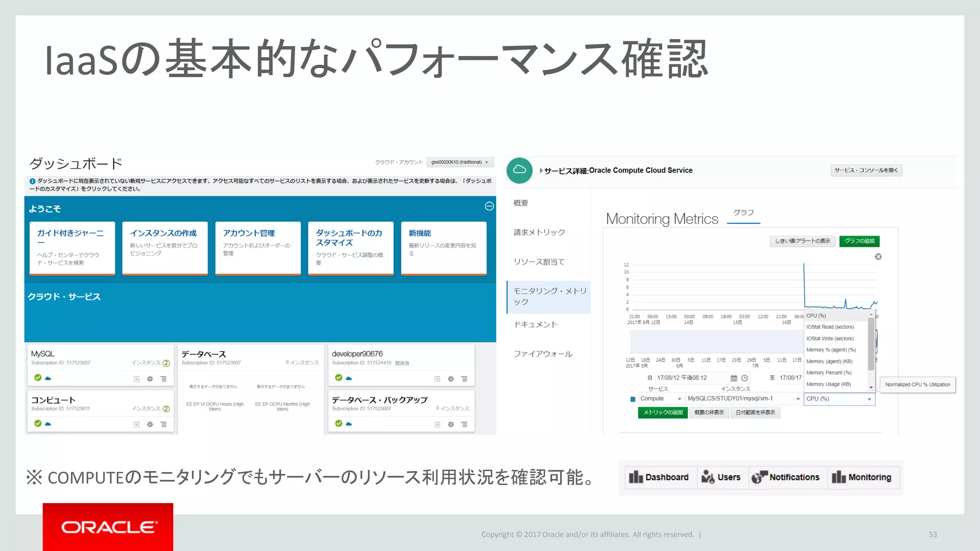Click the コンピュート service hamburger menu icon
Viewport: 980px width, 551px height.
pyautogui.click(x=164, y=424)
